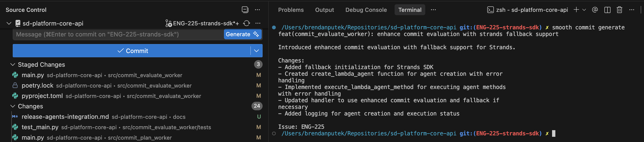644x142 pixels.
Task: Add a new terminal with the plus icon
Action: click(576, 10)
